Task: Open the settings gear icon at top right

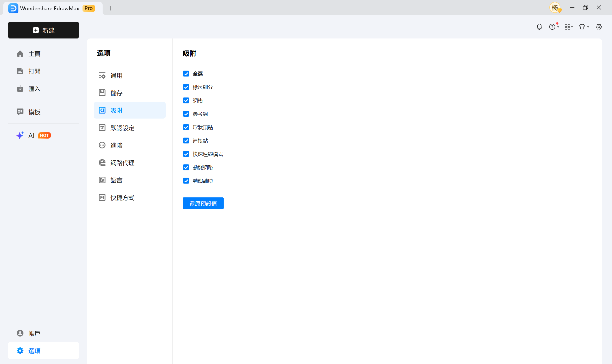Action: 599,27
